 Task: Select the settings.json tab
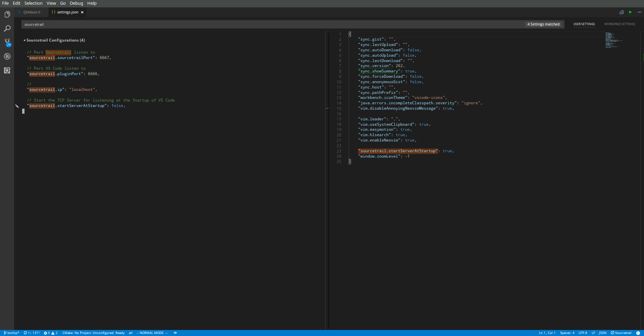pyautogui.click(x=67, y=12)
